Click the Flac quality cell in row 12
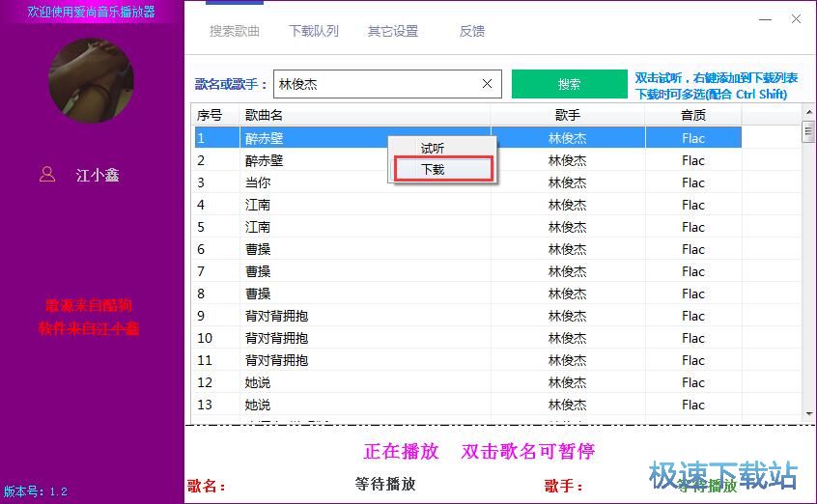 coord(693,382)
